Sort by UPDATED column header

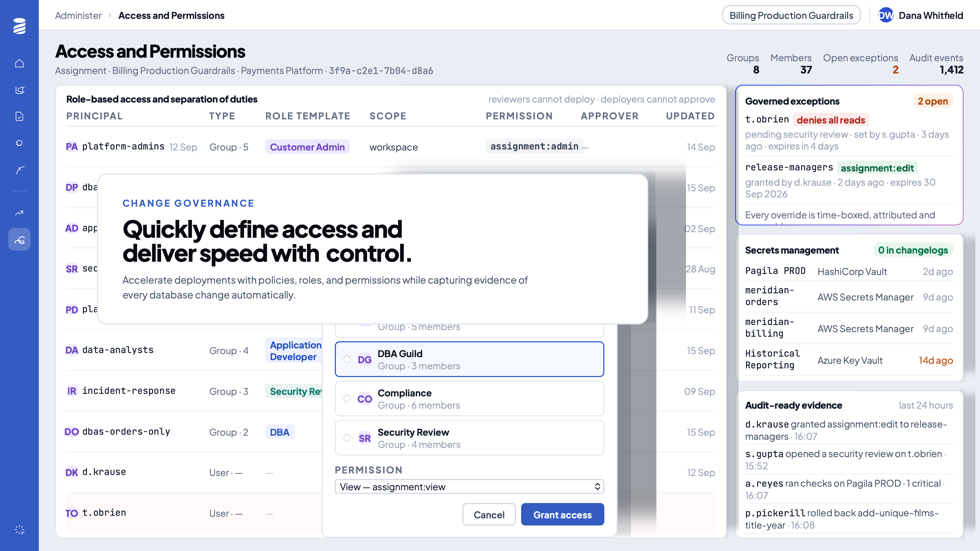point(690,116)
